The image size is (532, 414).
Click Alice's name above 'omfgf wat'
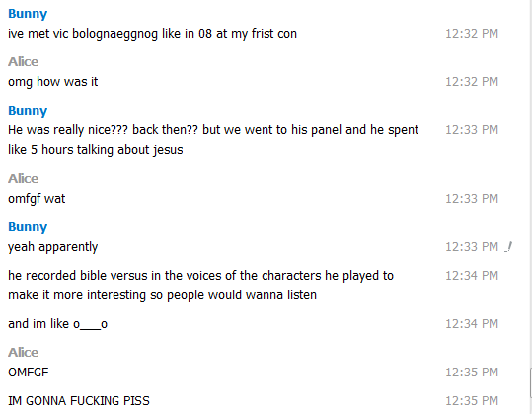[x=24, y=178]
